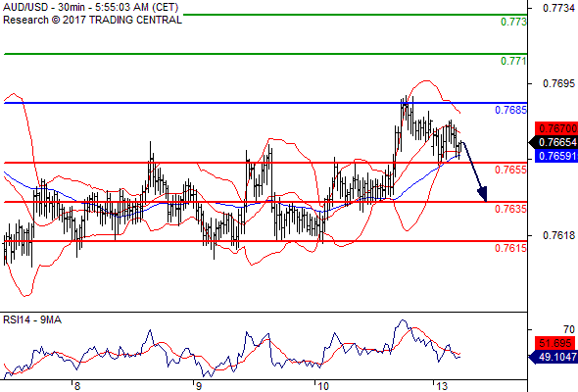This screenshot has width=578, height=392.
Task: Select date marker 10 on time axis
Action: [323, 386]
